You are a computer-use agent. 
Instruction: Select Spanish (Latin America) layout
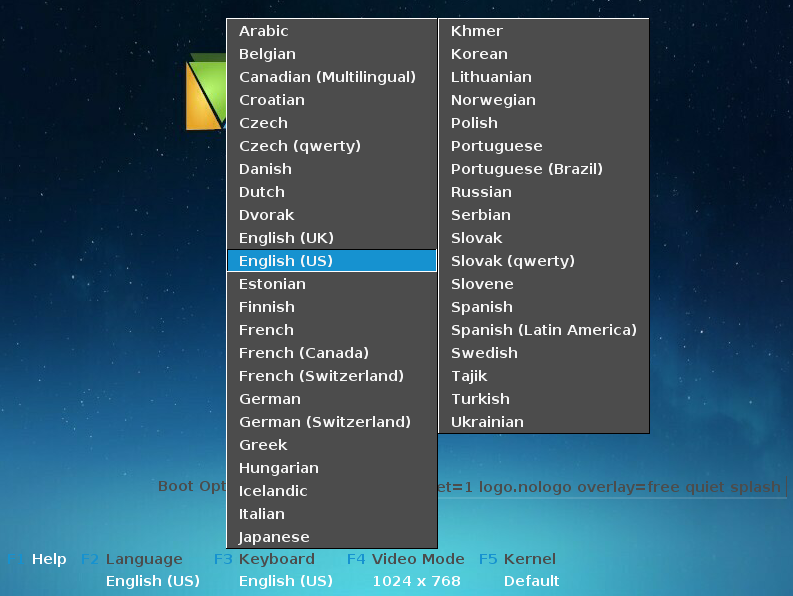click(544, 330)
